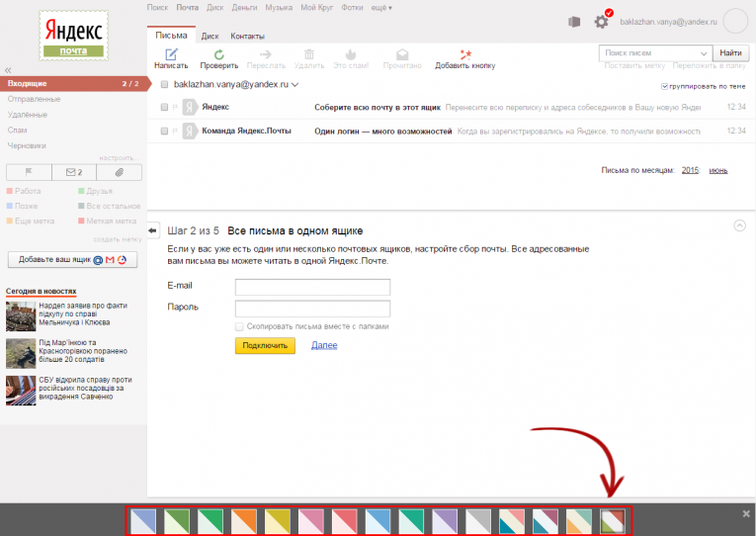Open news thumbnail about СБУ and Савченко
Image resolution: width=756 pixels, height=536 pixels.
[21, 391]
